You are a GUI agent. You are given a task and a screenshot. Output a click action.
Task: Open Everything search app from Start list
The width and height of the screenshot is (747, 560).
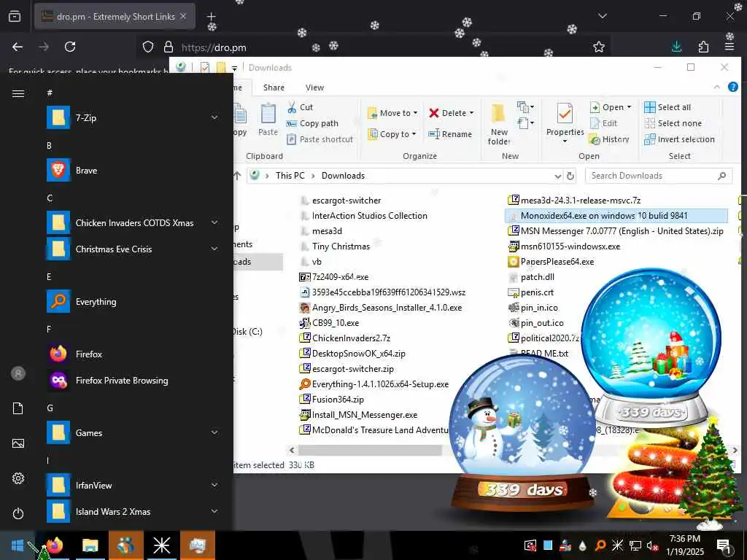pyautogui.click(x=133, y=301)
